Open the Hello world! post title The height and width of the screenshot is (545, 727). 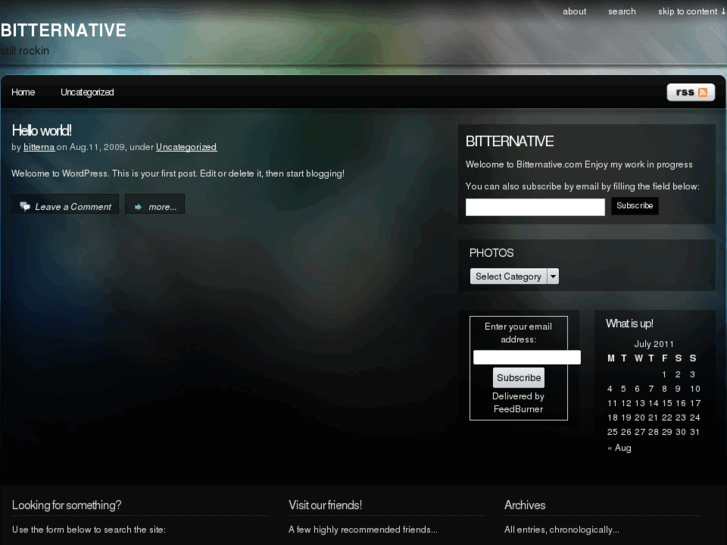point(42,130)
